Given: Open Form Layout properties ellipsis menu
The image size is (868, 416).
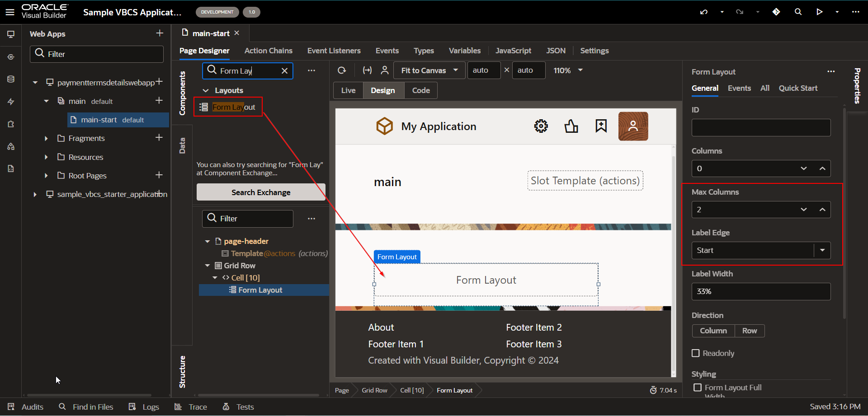Looking at the screenshot, I should coord(831,71).
